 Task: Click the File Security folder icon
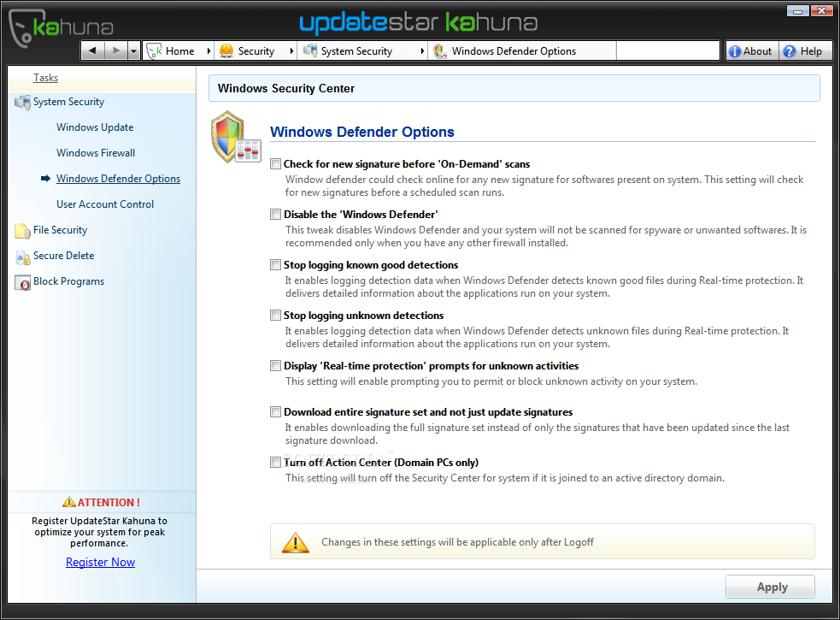pos(22,231)
